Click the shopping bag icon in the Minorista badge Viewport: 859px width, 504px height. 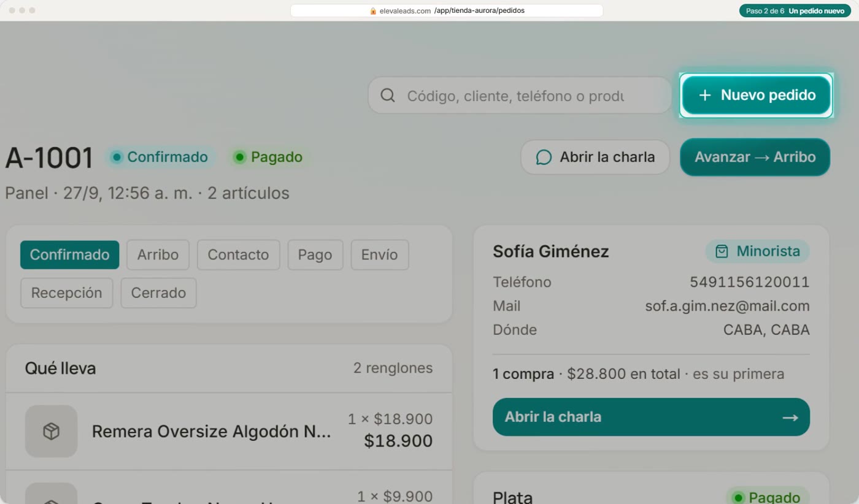[722, 251]
